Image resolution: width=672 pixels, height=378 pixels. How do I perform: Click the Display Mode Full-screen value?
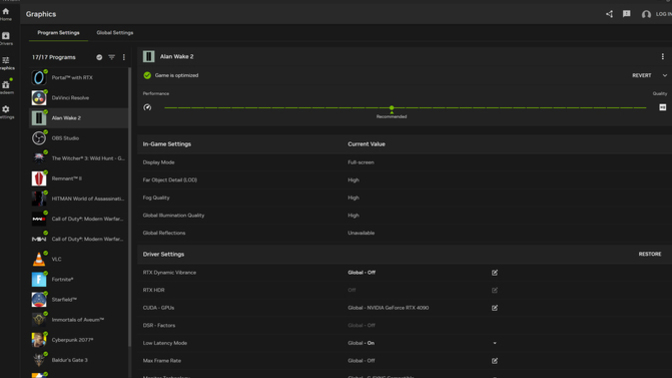pyautogui.click(x=361, y=162)
